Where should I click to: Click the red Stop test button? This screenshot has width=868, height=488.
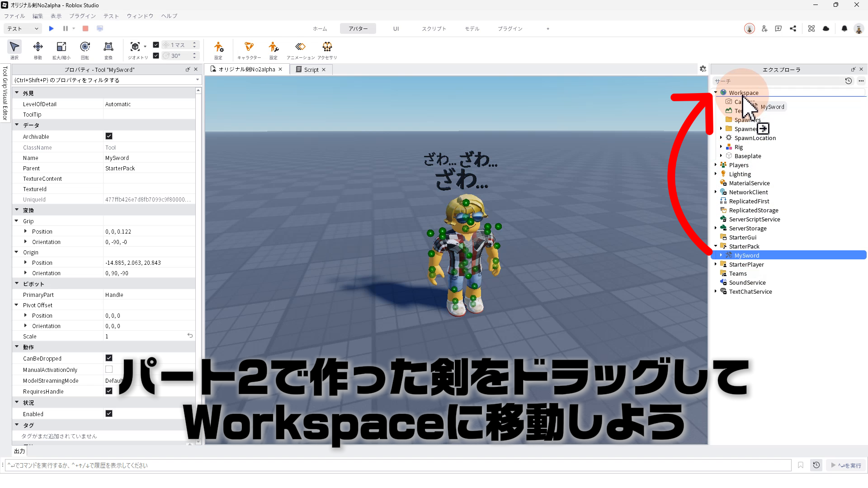[x=85, y=28]
